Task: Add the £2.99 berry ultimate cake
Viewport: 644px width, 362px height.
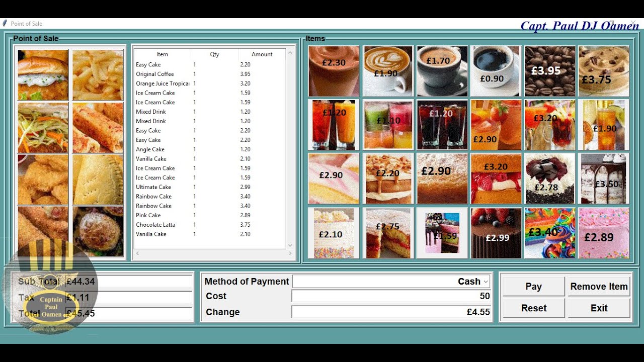Action: pos(496,233)
